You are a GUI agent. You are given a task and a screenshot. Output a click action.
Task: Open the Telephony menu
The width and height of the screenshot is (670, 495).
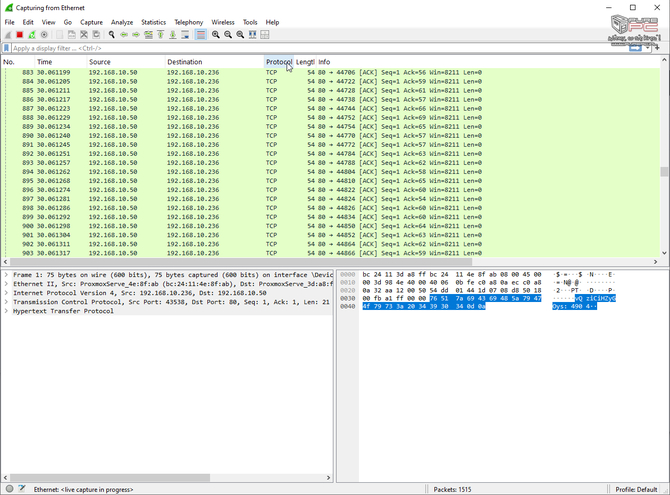coord(188,22)
